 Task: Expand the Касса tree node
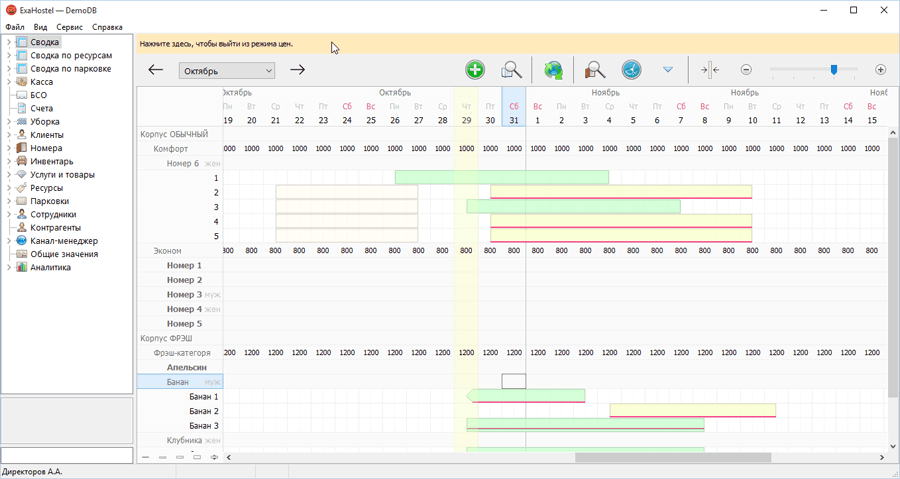9,82
